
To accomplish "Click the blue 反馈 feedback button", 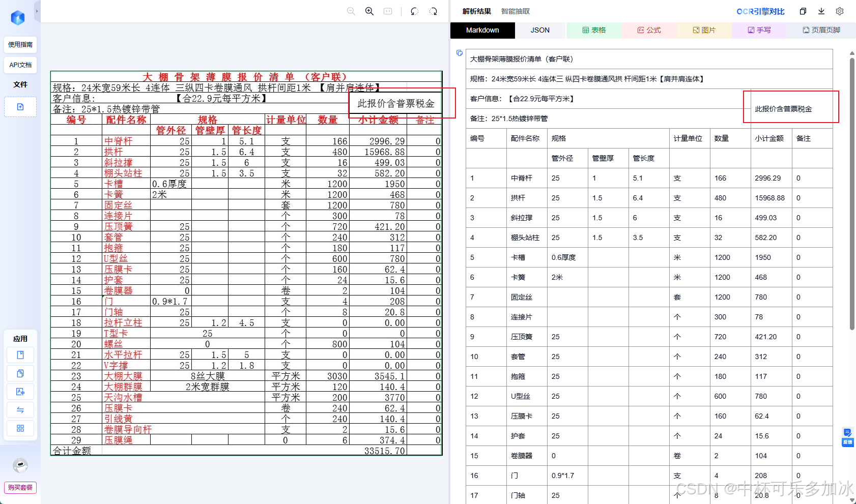I will pyautogui.click(x=847, y=437).
